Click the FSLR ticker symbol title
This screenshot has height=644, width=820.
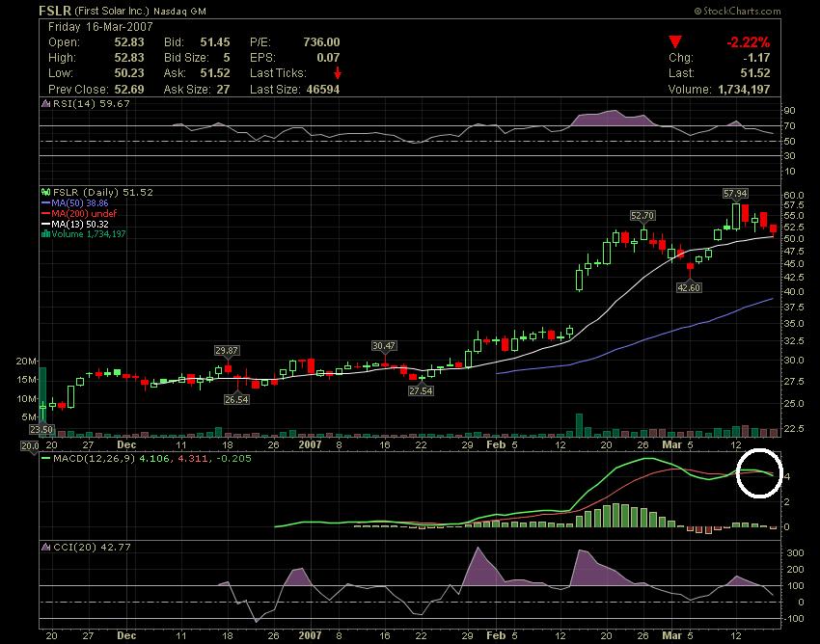[x=55, y=11]
